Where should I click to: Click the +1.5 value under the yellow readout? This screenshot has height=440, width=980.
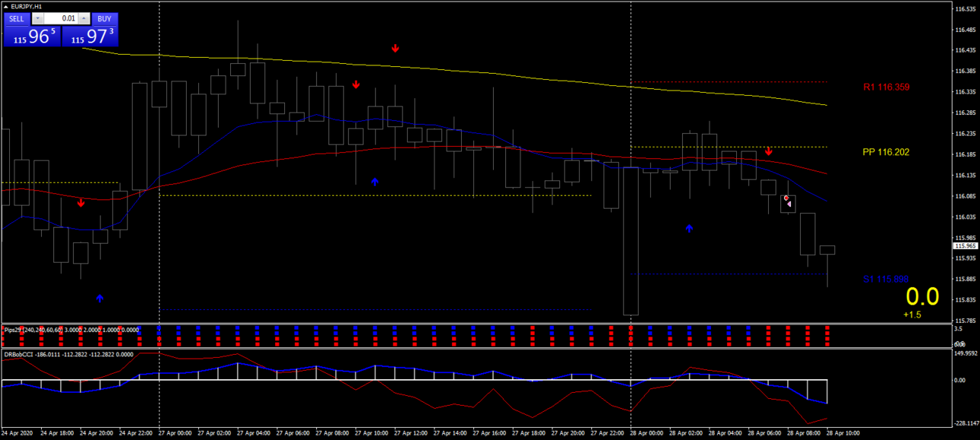(912, 315)
